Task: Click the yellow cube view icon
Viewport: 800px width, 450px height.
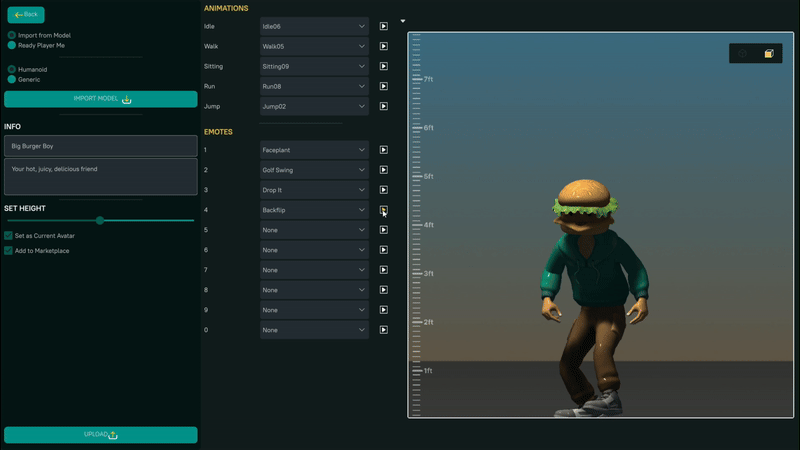Action: [x=769, y=54]
